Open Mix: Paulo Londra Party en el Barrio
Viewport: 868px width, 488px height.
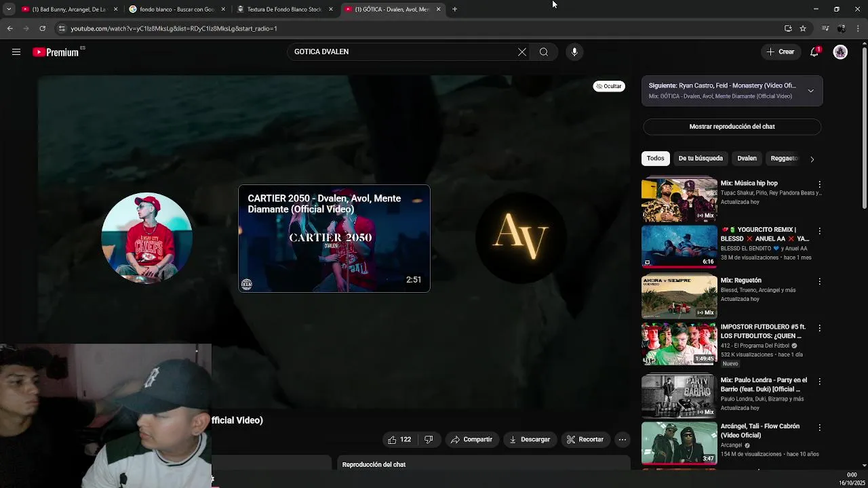pyautogui.click(x=764, y=384)
